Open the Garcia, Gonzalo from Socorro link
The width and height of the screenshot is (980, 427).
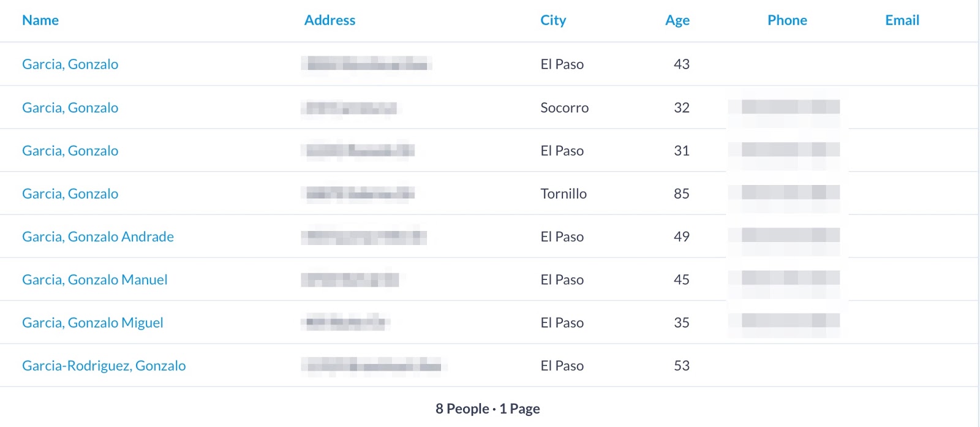[70, 108]
